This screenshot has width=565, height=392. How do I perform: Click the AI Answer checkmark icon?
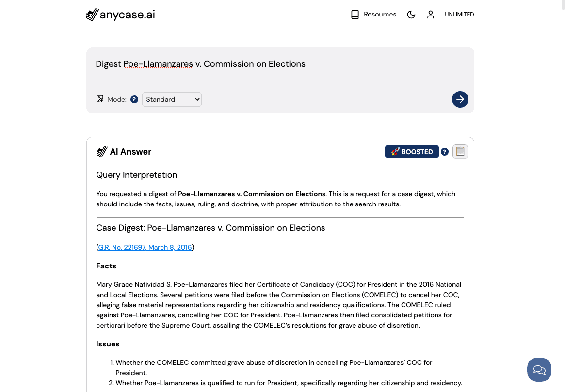pos(102,152)
